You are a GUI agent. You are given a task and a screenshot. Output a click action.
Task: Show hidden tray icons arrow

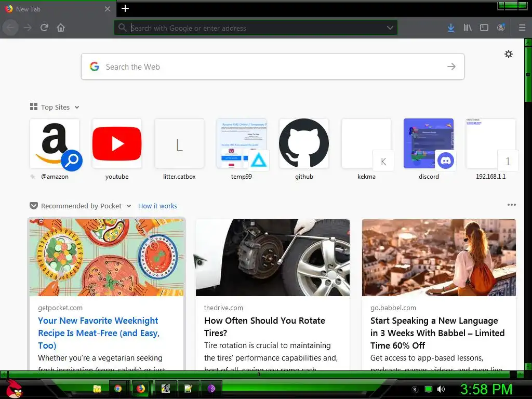point(415,390)
